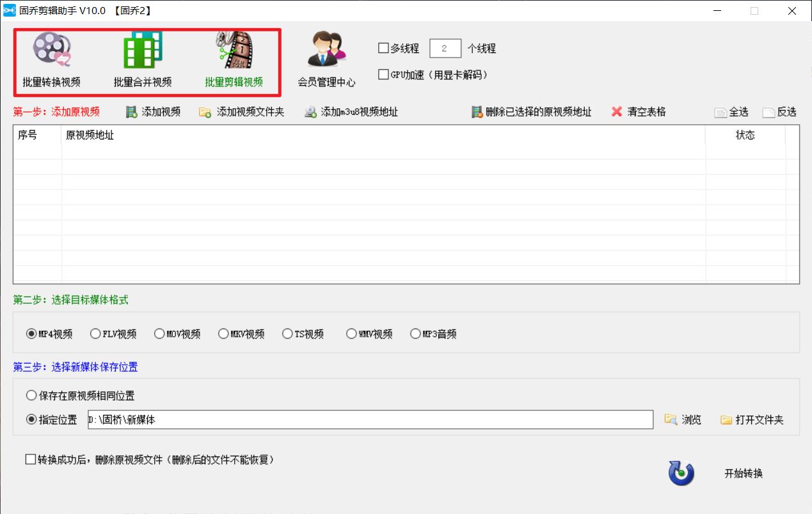
Task: Open 会员管理中心 member center
Action: pos(326,51)
